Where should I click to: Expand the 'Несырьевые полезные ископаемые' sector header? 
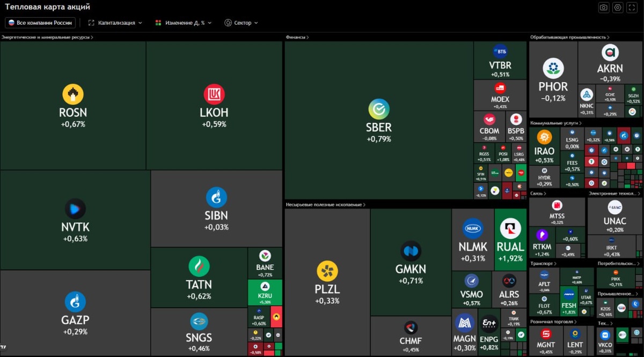326,205
